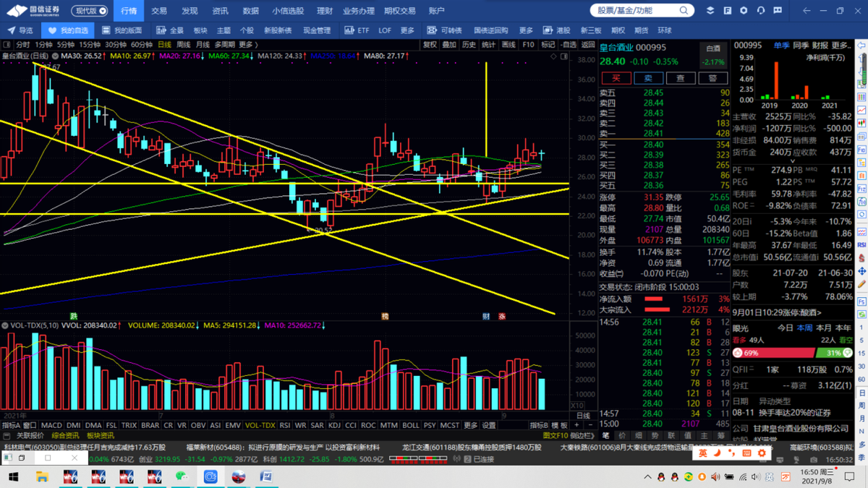Click the 警 alert button
Viewport: 868px width, 488px height.
pyautogui.click(x=713, y=78)
